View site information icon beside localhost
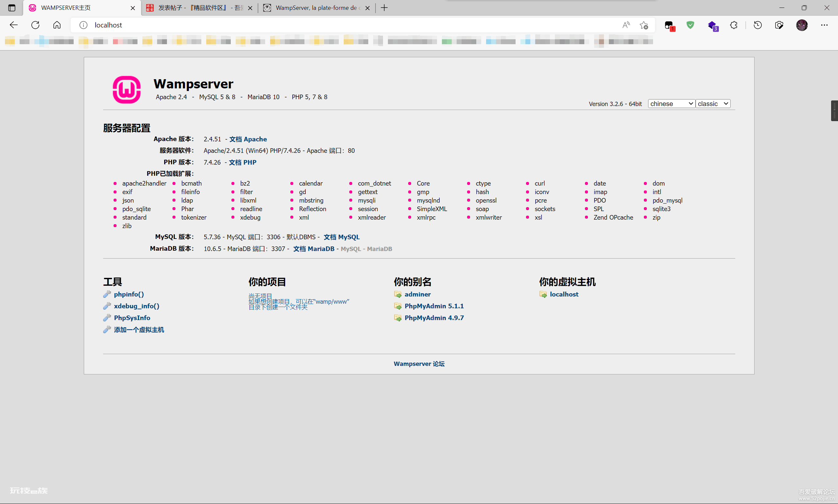 (x=83, y=25)
